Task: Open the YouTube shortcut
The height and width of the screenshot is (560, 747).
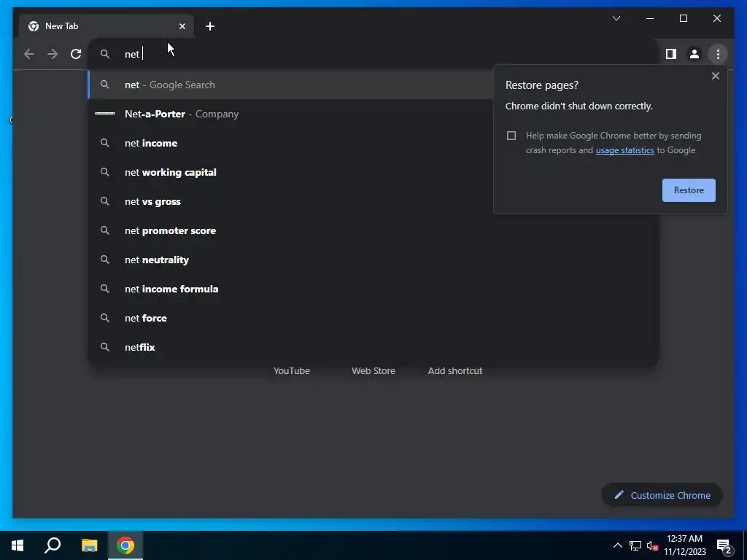Action: coord(292,370)
